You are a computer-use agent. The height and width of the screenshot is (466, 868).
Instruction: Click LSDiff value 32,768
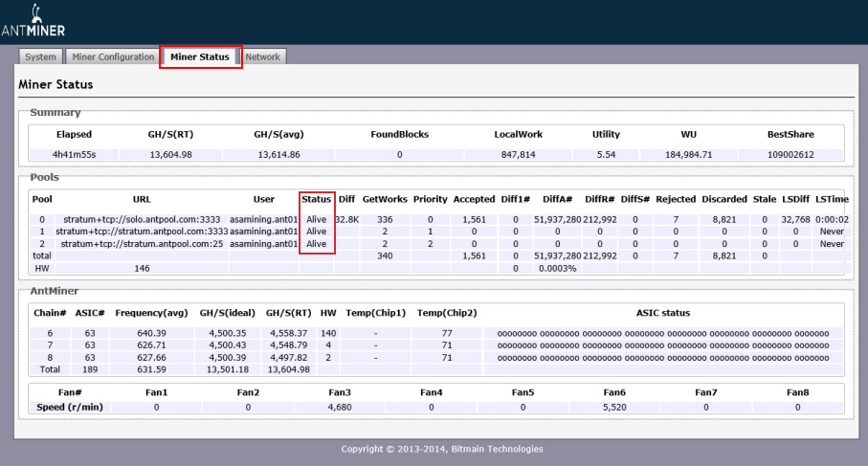(x=795, y=220)
